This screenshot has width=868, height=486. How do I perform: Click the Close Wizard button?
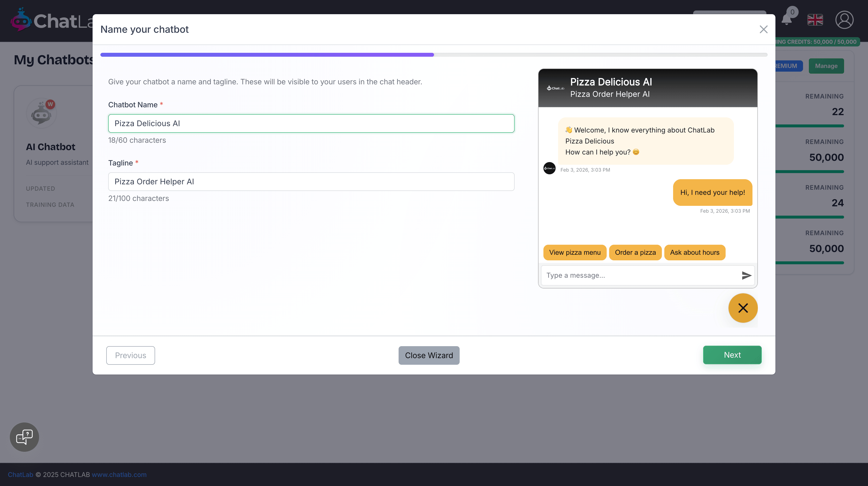(429, 355)
